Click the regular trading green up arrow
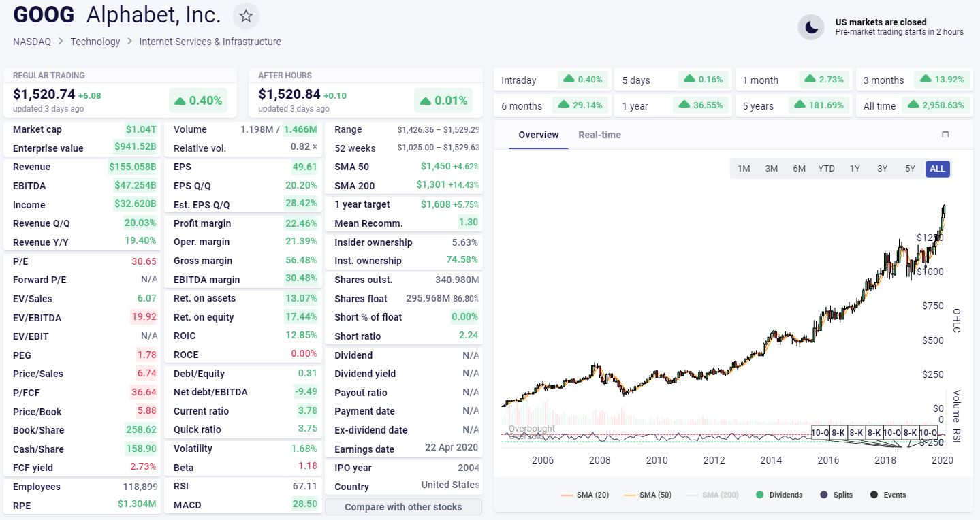The height and width of the screenshot is (520, 980). click(x=180, y=101)
